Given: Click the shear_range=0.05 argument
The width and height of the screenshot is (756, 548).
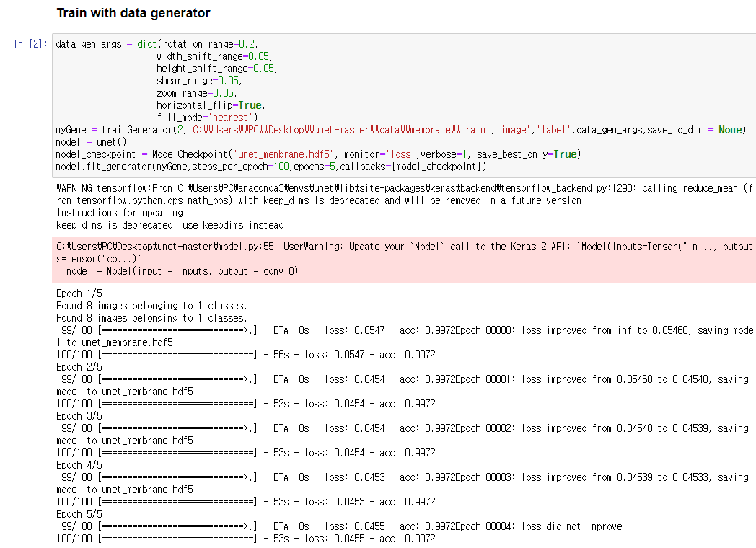Looking at the screenshot, I should (198, 81).
